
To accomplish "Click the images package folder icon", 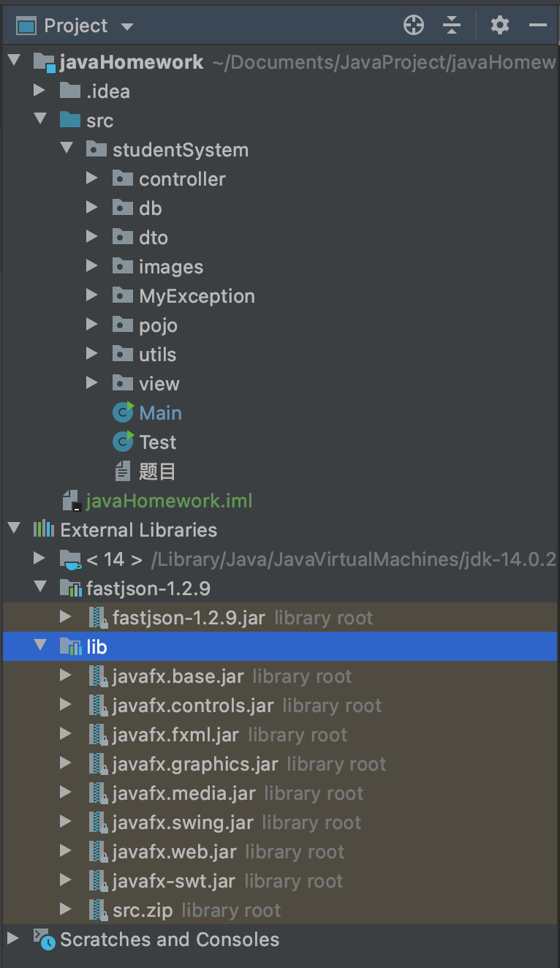I will [123, 266].
